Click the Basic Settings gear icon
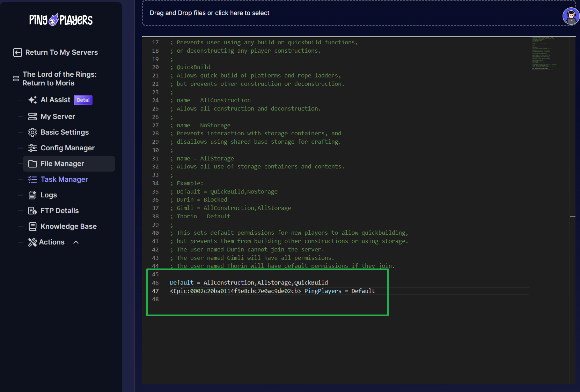 (32, 132)
